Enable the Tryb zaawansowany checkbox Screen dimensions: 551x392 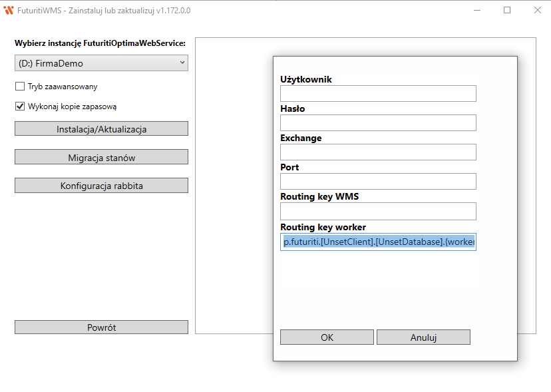[20, 86]
